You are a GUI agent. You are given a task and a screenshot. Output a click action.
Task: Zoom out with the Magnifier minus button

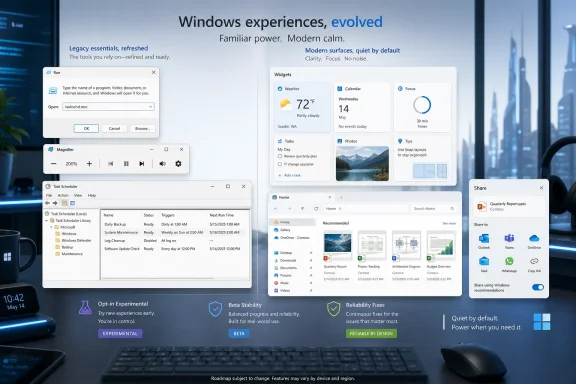click(54, 164)
